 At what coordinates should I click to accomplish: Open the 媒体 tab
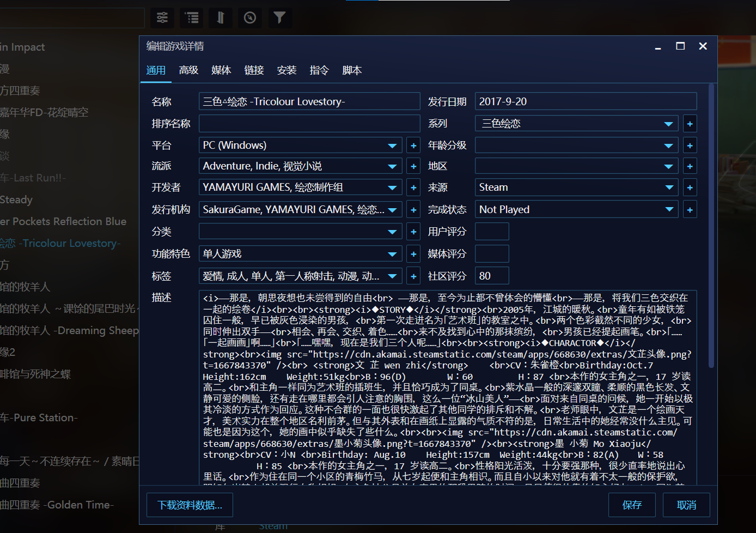tap(221, 70)
